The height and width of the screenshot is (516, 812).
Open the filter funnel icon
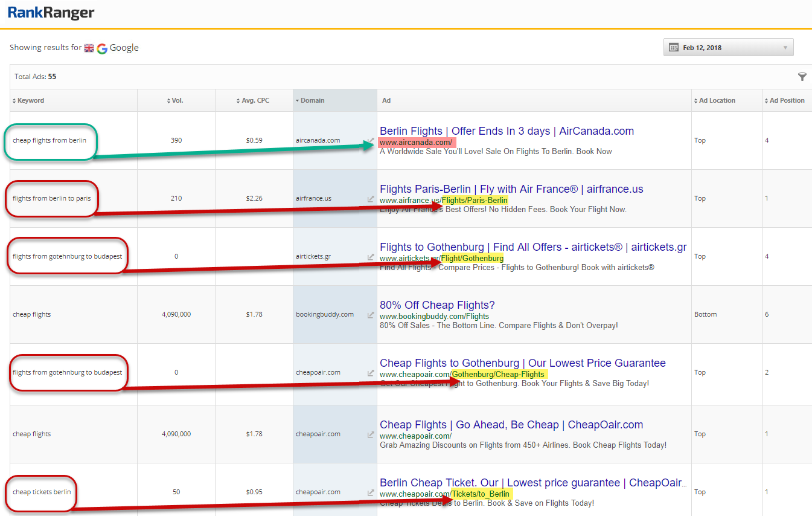(x=802, y=77)
